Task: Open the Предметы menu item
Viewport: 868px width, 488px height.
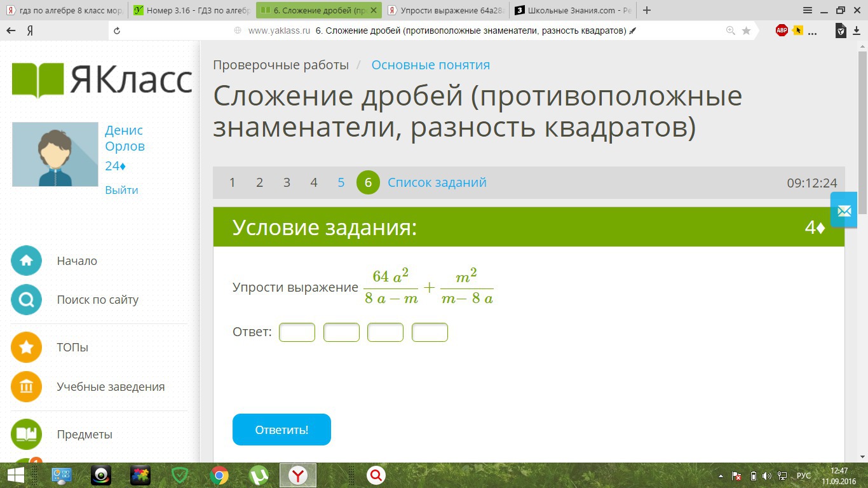Action: click(x=85, y=435)
